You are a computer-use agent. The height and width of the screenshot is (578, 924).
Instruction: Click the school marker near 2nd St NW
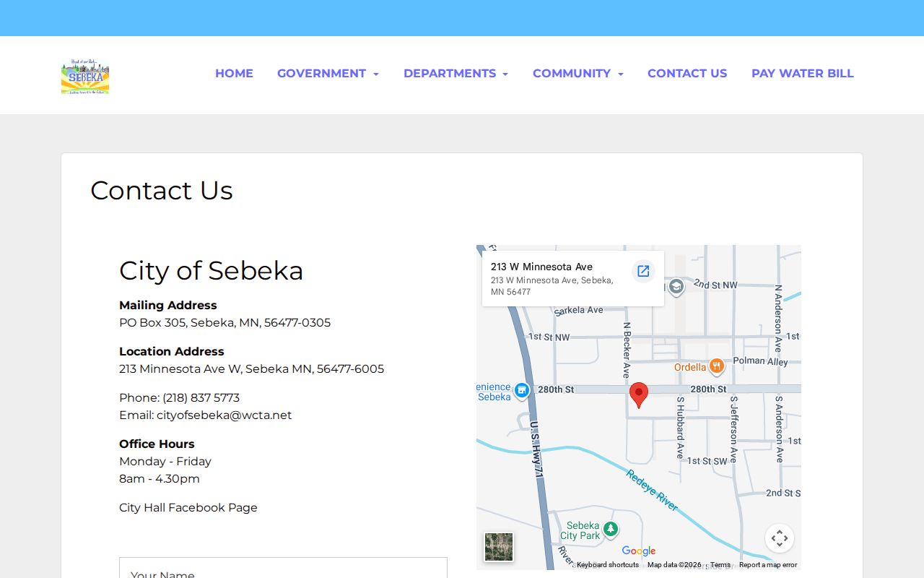point(676,288)
